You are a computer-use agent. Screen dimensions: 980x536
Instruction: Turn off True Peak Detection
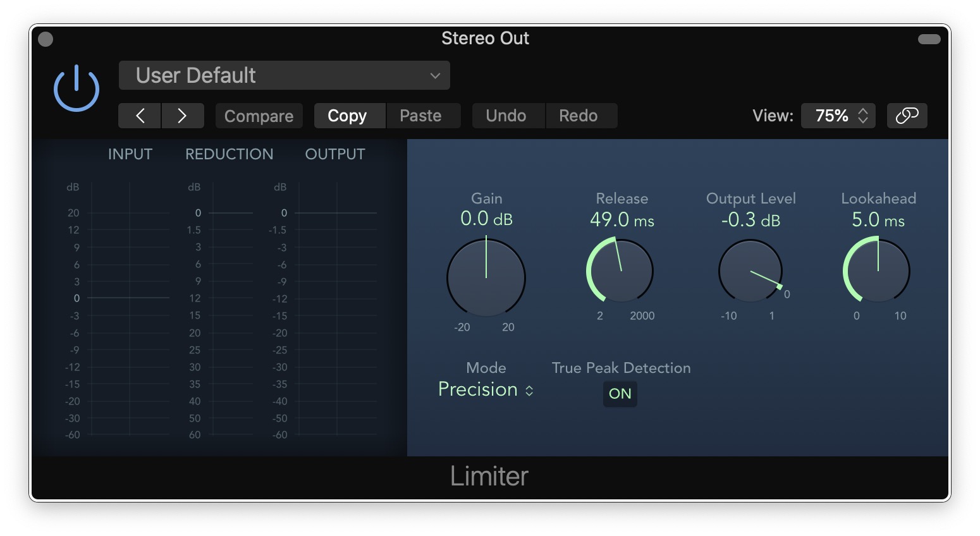pos(620,394)
